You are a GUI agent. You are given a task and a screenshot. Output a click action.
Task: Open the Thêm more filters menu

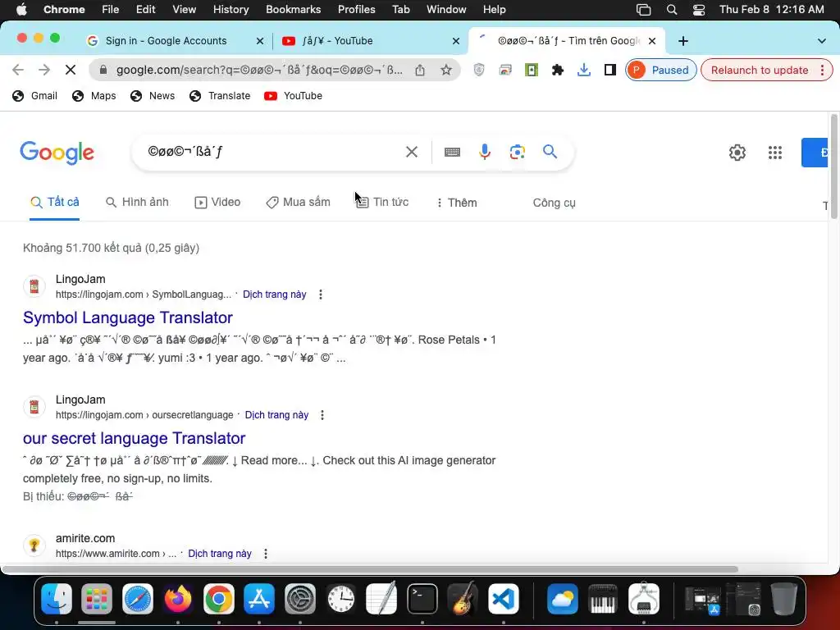pyautogui.click(x=456, y=203)
